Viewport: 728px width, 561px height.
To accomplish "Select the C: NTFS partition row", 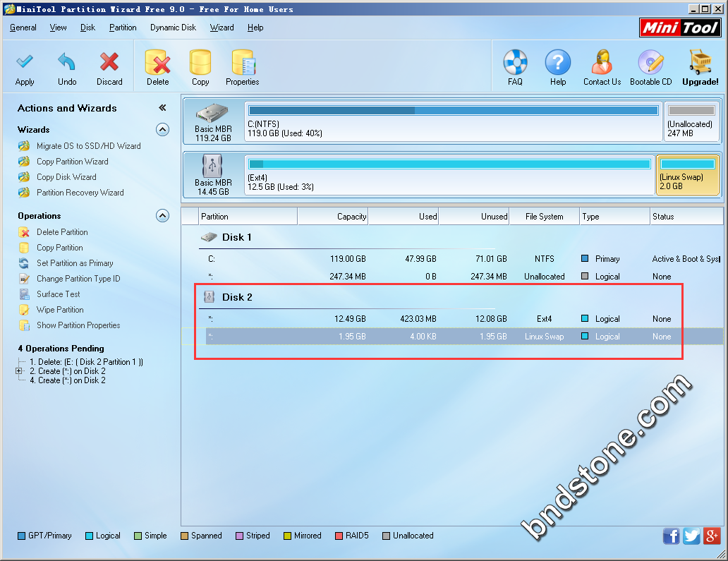I will 453,259.
